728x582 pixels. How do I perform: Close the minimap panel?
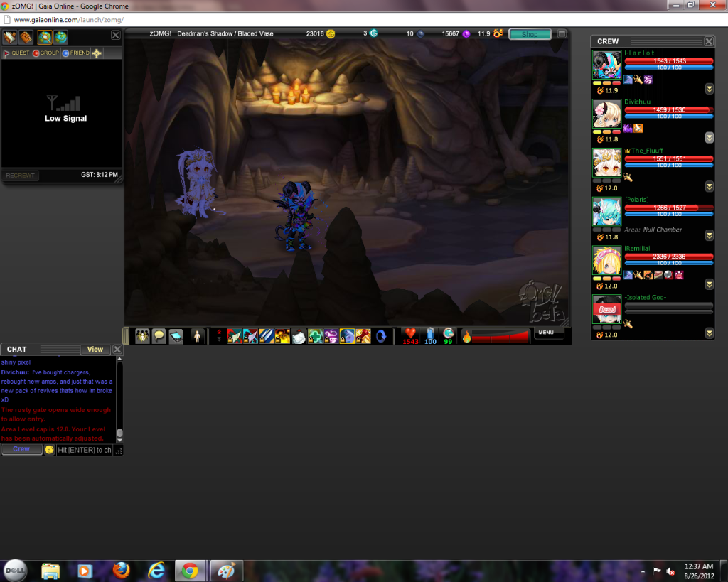point(116,36)
